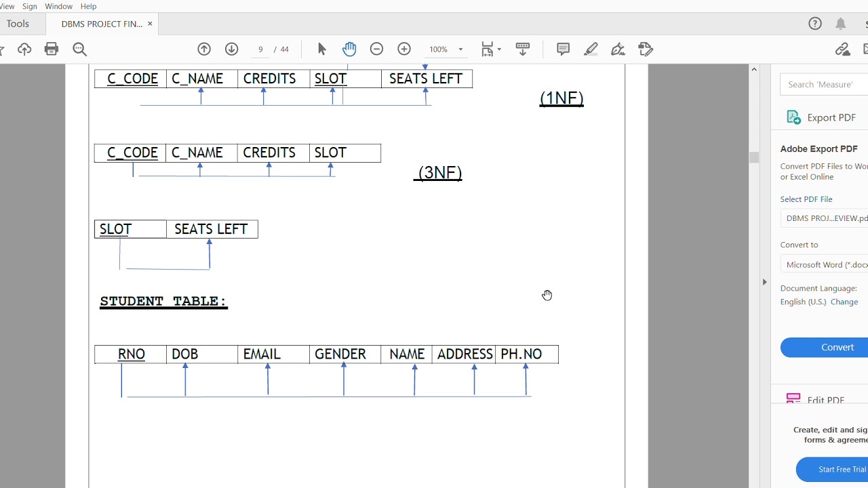868x488 pixels.
Task: Print the document using printer icon
Action: pos(52,49)
